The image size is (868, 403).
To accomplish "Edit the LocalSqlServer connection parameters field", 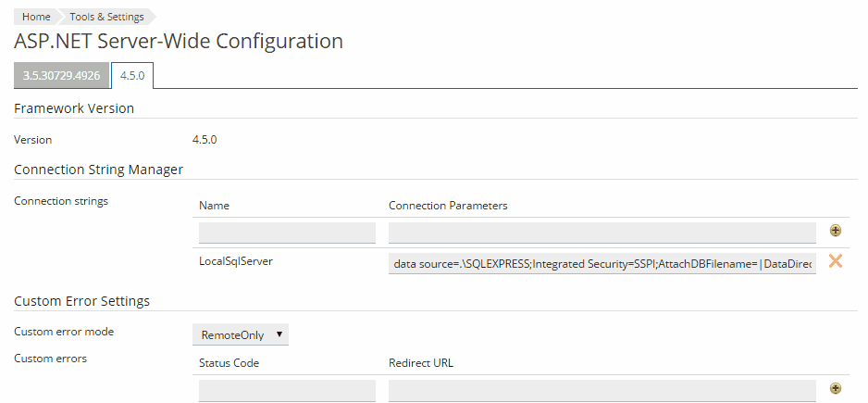I will pyautogui.click(x=601, y=264).
